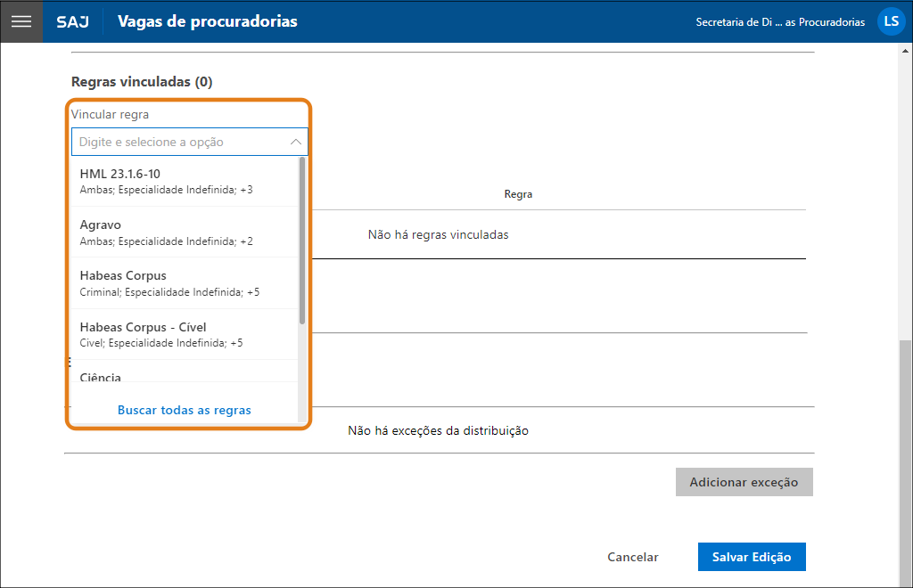Focus the 'Digite e selecione a opção' field
This screenshot has width=913, height=588.
pos(178,142)
